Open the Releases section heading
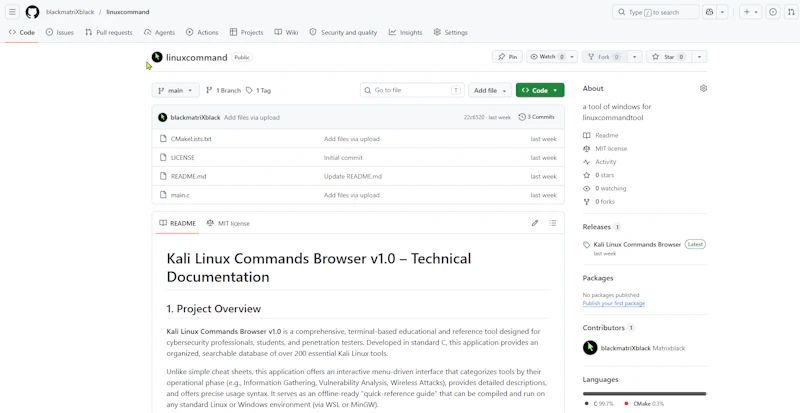This screenshot has height=413, width=800. click(596, 227)
